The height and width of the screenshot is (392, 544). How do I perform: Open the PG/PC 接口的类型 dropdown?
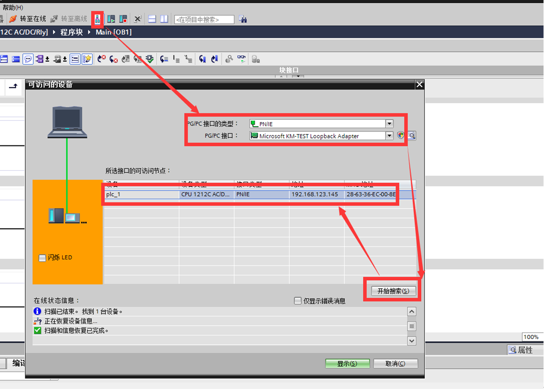[x=390, y=124]
